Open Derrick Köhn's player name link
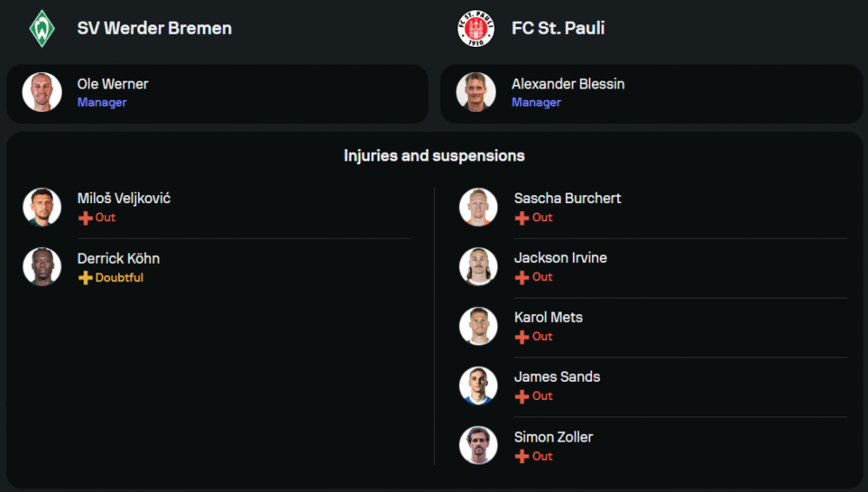 tap(118, 259)
